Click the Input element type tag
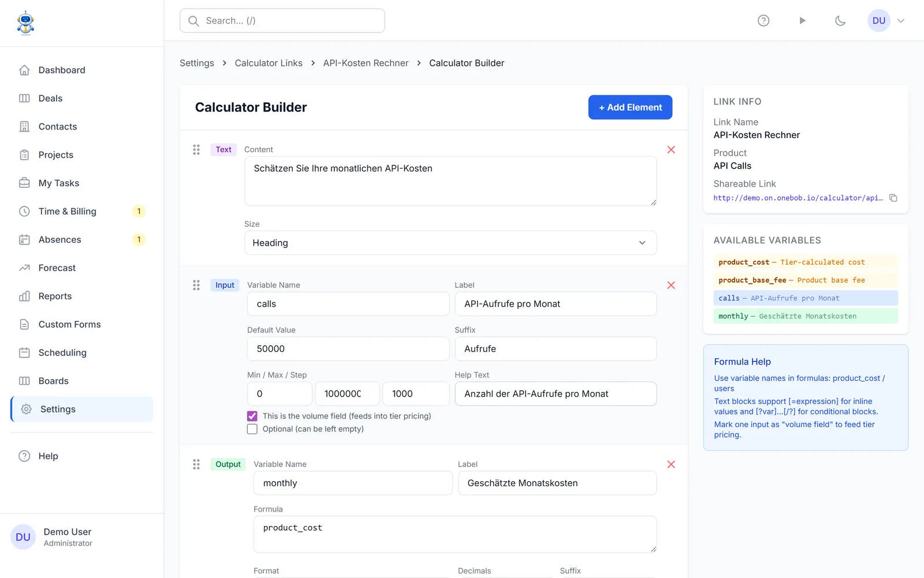 (225, 285)
